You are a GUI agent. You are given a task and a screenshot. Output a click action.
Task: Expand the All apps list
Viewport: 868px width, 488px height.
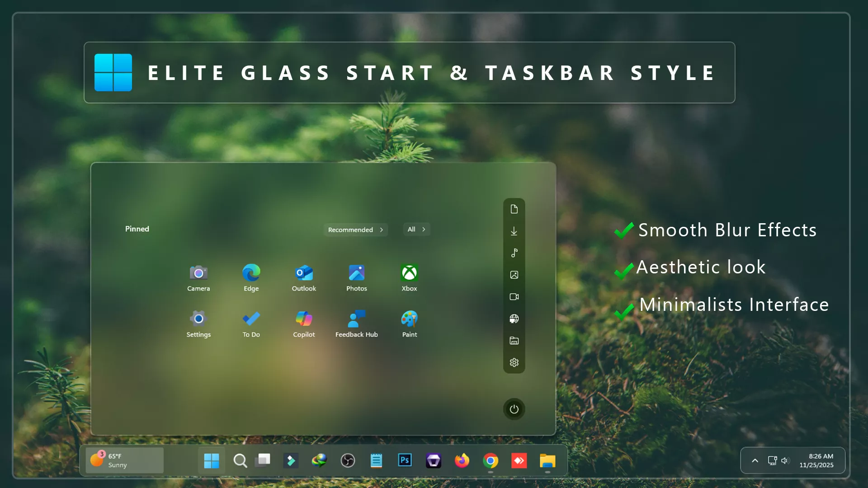415,229
